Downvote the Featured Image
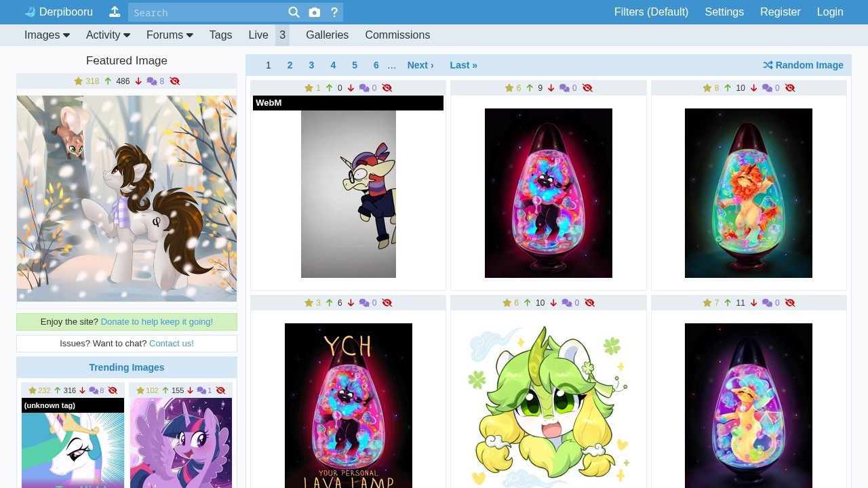The width and height of the screenshot is (868, 488). coord(138,81)
